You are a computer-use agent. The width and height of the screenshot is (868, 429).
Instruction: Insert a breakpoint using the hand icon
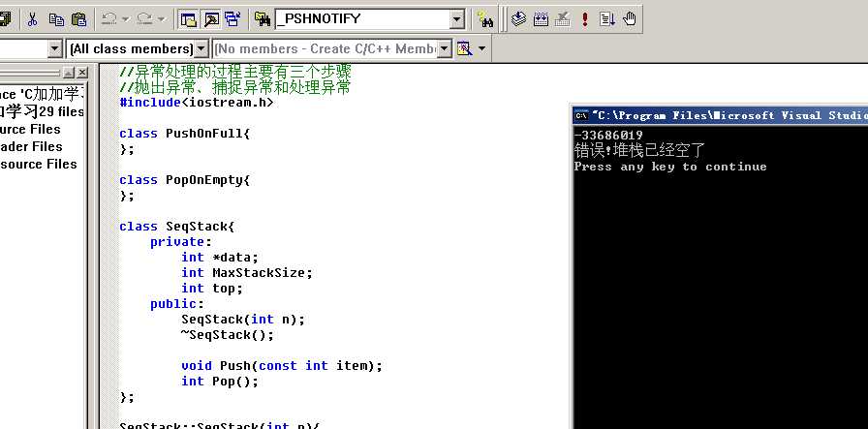point(630,19)
